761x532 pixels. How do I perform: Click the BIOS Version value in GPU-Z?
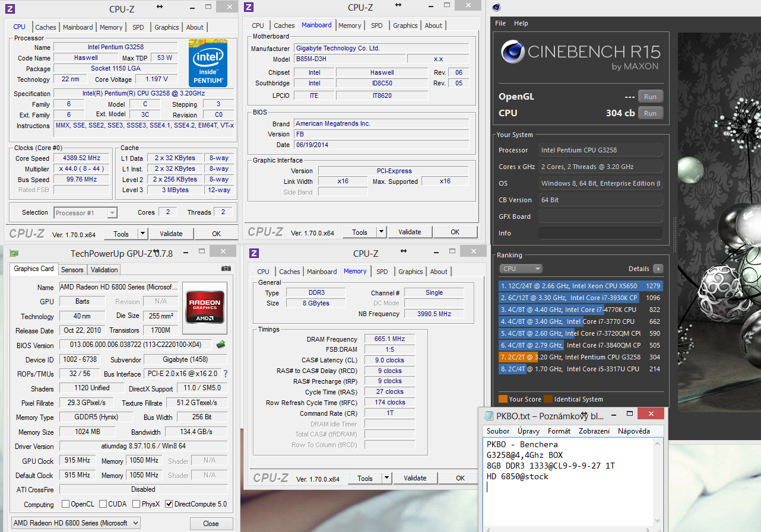click(137, 345)
